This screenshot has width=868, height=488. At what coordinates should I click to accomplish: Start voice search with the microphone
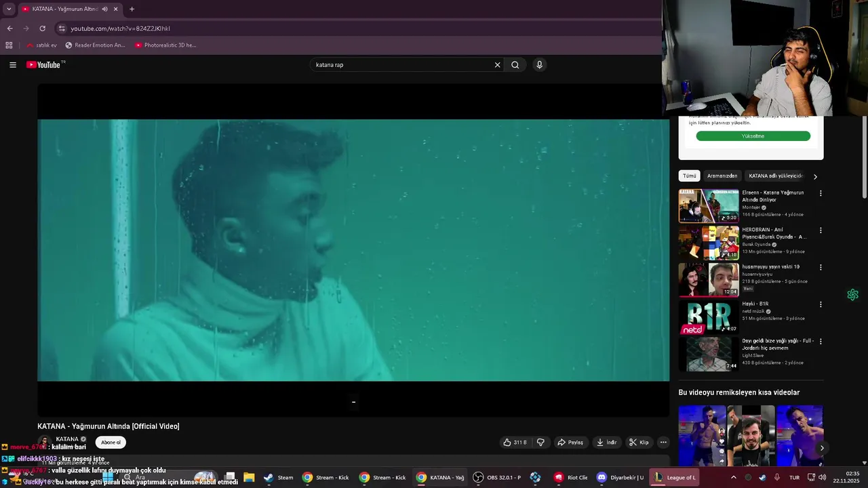[540, 65]
